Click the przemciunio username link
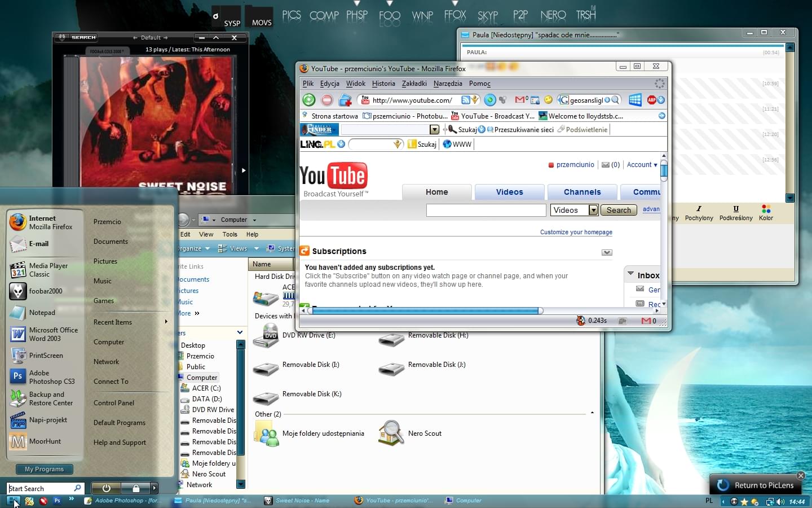The image size is (812, 508). coord(575,165)
